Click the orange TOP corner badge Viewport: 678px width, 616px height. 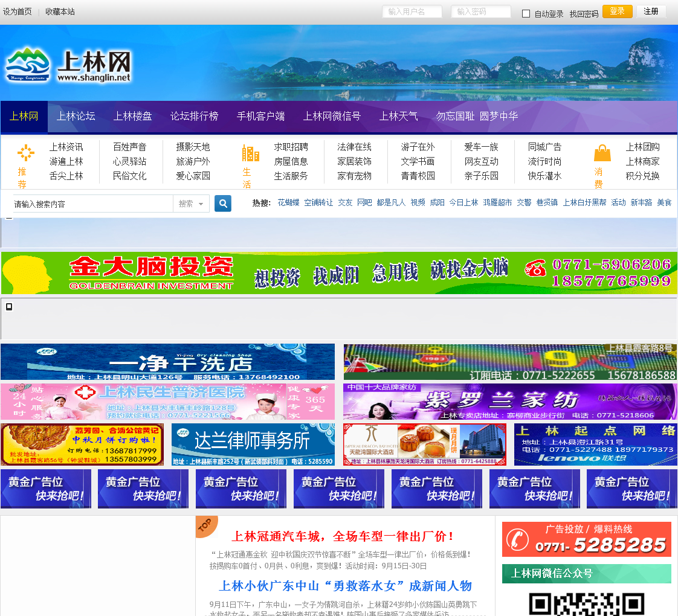(206, 525)
